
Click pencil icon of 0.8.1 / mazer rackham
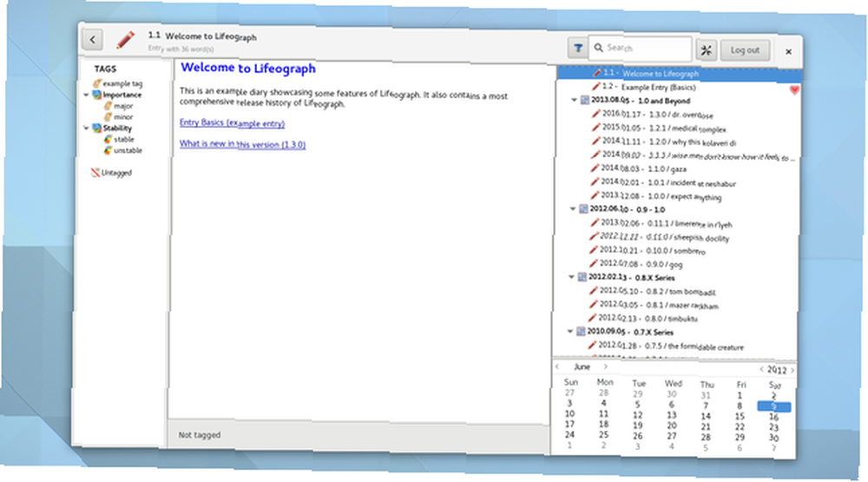593,304
